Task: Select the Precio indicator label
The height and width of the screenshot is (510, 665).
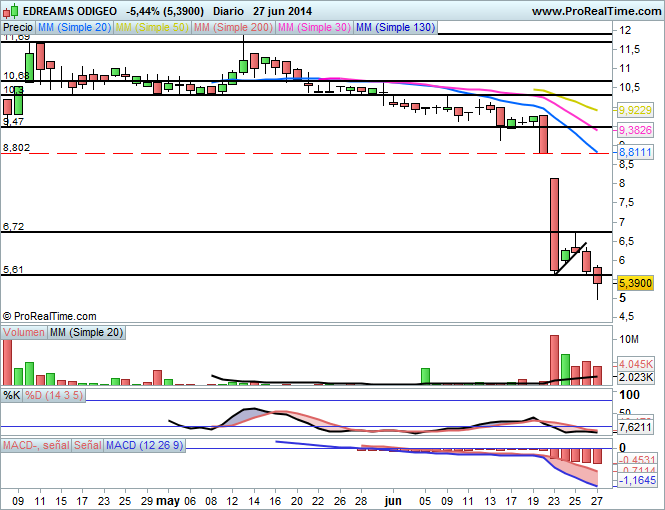Action: click(18, 28)
